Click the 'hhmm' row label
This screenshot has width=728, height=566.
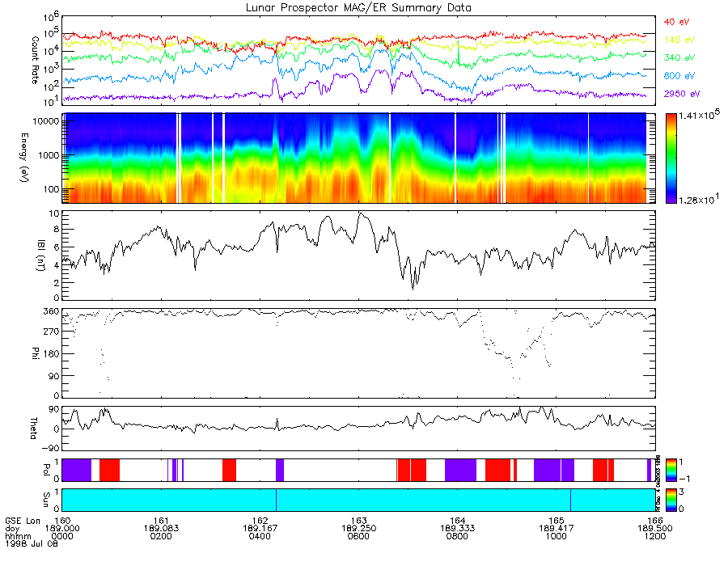pos(16,536)
